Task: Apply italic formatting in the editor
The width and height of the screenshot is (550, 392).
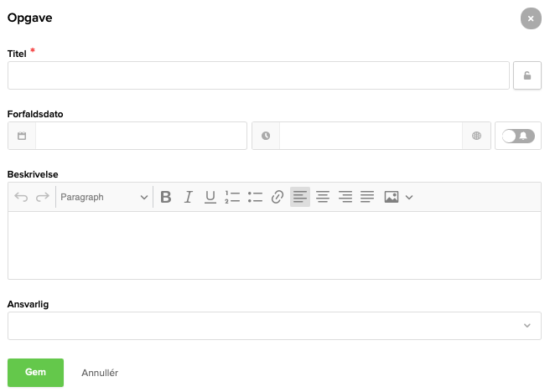Action: tap(188, 197)
